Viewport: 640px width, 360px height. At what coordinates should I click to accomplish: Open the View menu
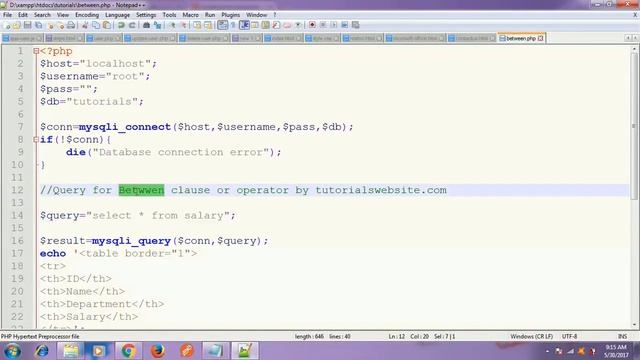[63, 15]
